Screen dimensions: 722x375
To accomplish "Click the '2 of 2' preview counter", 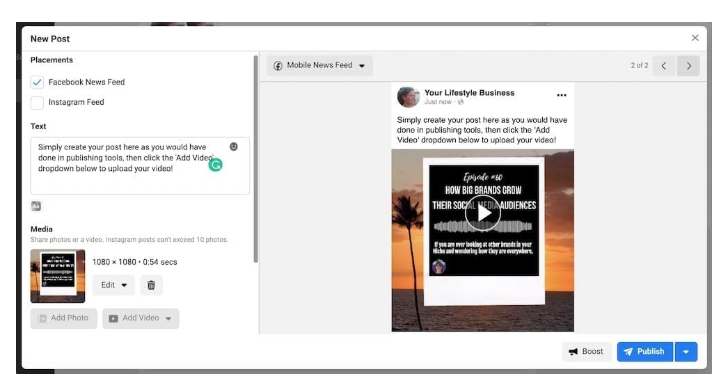I will 639,65.
